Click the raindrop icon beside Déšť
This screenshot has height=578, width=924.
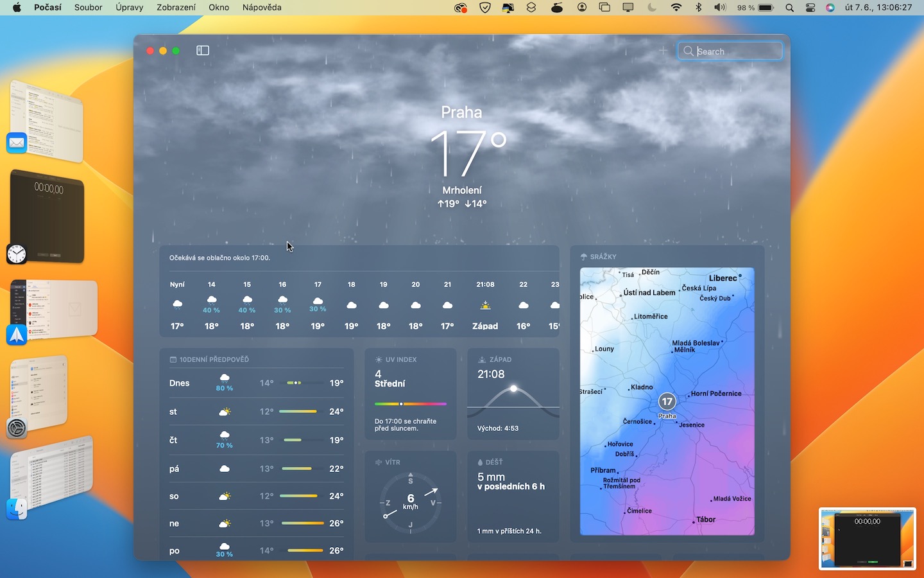click(x=480, y=462)
